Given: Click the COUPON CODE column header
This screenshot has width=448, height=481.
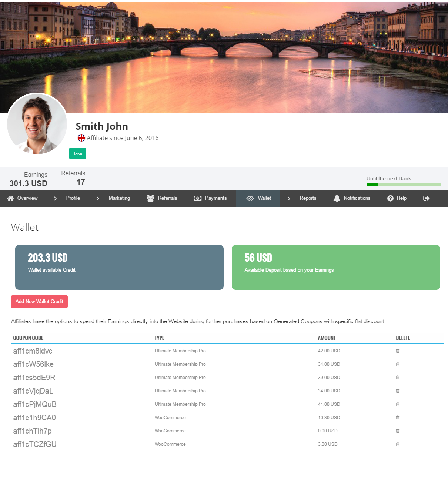Looking at the screenshot, I should coord(28,338).
